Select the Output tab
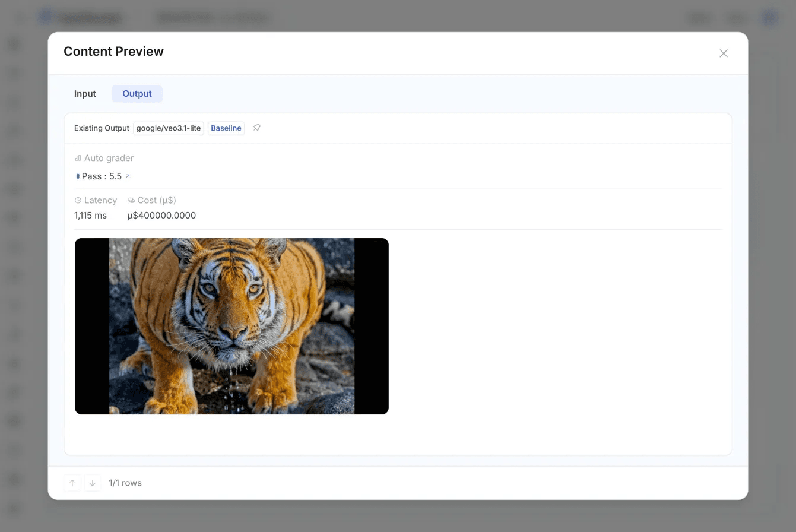This screenshot has height=532, width=796. [x=137, y=94]
